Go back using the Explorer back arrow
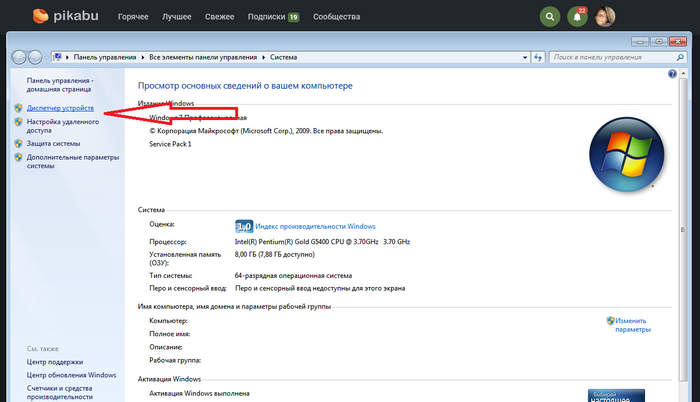The width and height of the screenshot is (700, 402). 20,56
